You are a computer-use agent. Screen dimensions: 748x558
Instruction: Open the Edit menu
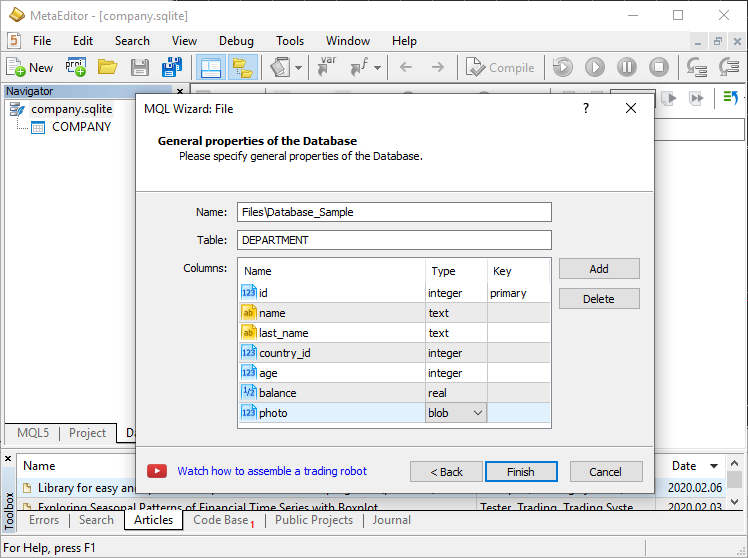coord(83,41)
